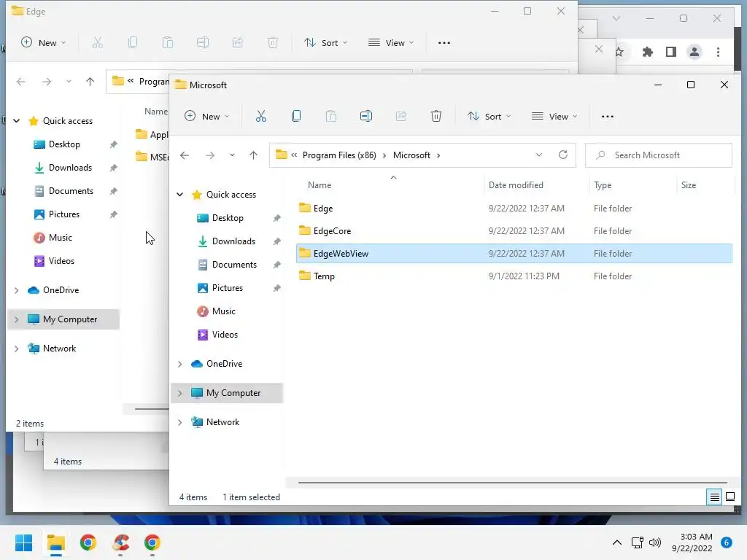Go up one level in Edge window

pos(90,82)
